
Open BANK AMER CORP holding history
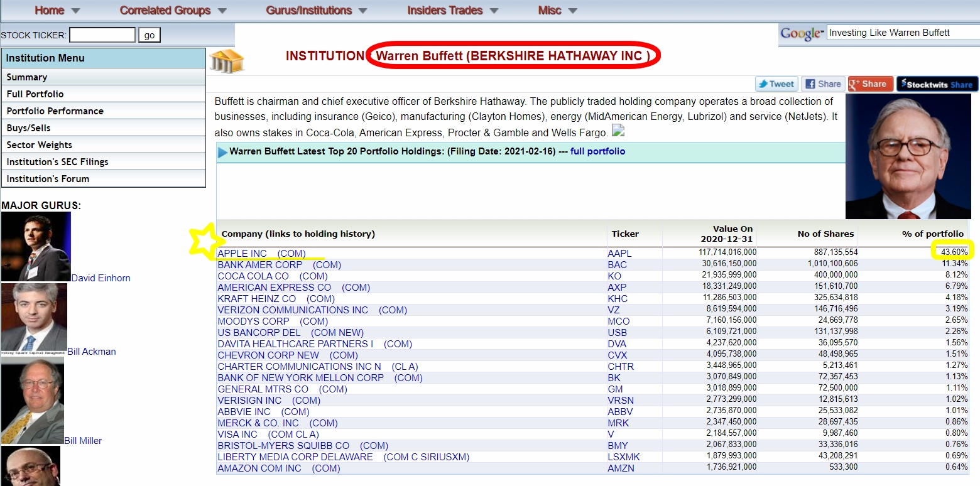(279, 265)
